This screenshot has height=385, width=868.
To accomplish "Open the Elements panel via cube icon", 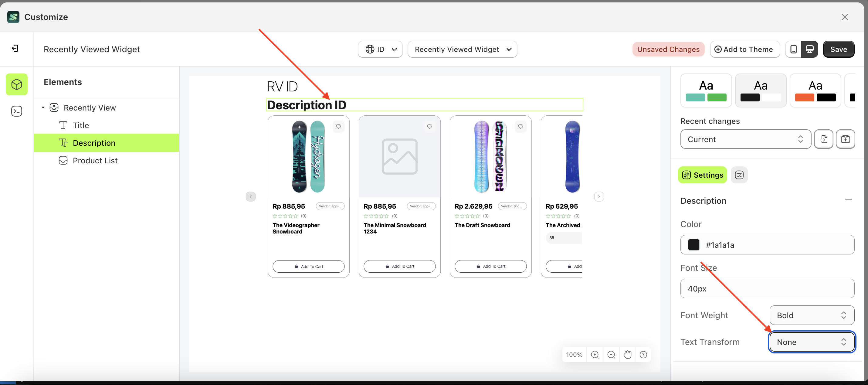I will 16,84.
